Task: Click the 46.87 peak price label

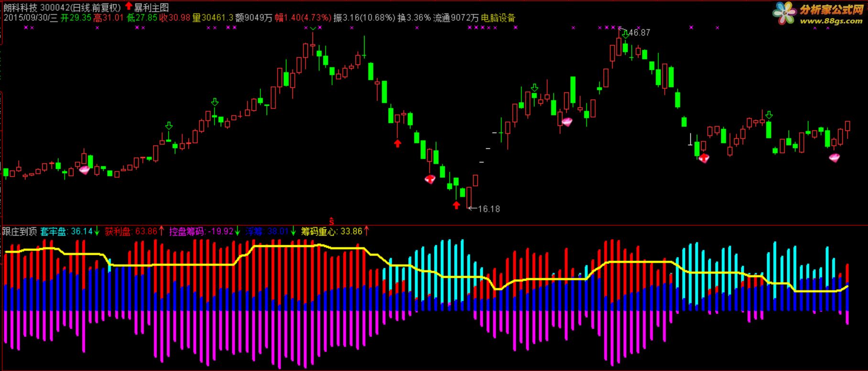Action: click(639, 33)
